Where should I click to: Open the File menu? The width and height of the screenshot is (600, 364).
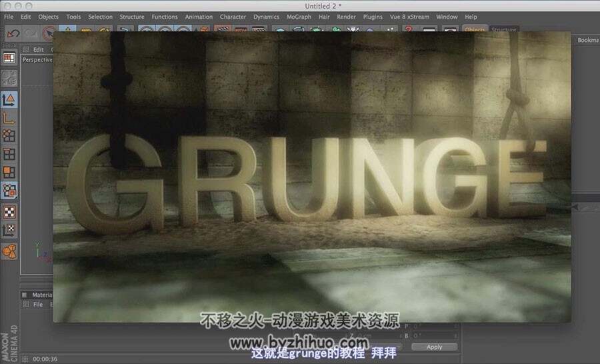pos(9,17)
